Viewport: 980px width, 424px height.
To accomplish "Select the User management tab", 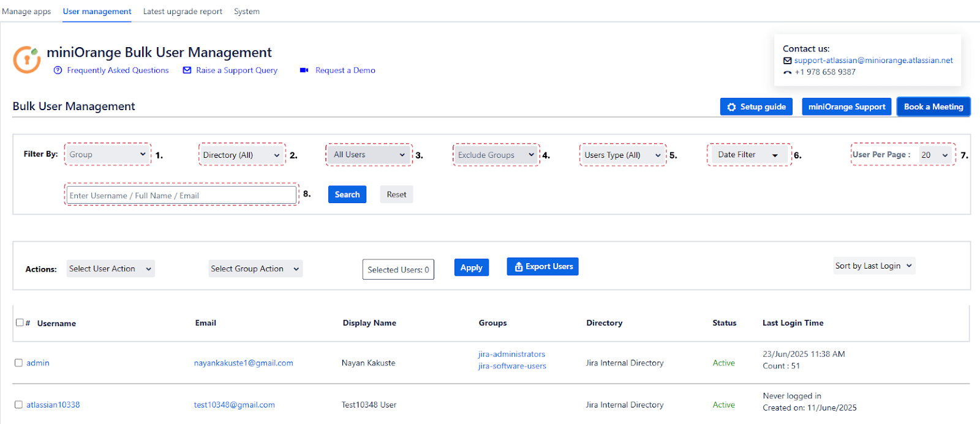I will [x=97, y=12].
